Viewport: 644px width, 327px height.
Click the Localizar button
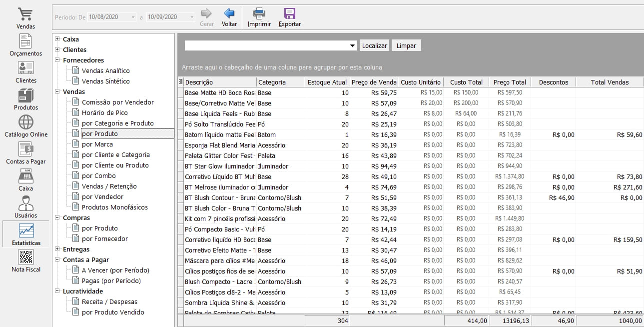click(x=374, y=45)
